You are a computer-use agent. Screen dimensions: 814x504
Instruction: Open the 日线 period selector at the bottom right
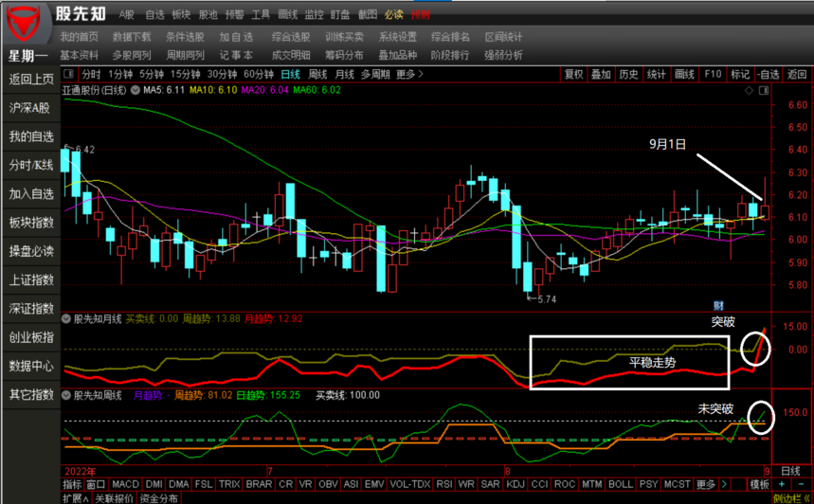pos(790,471)
